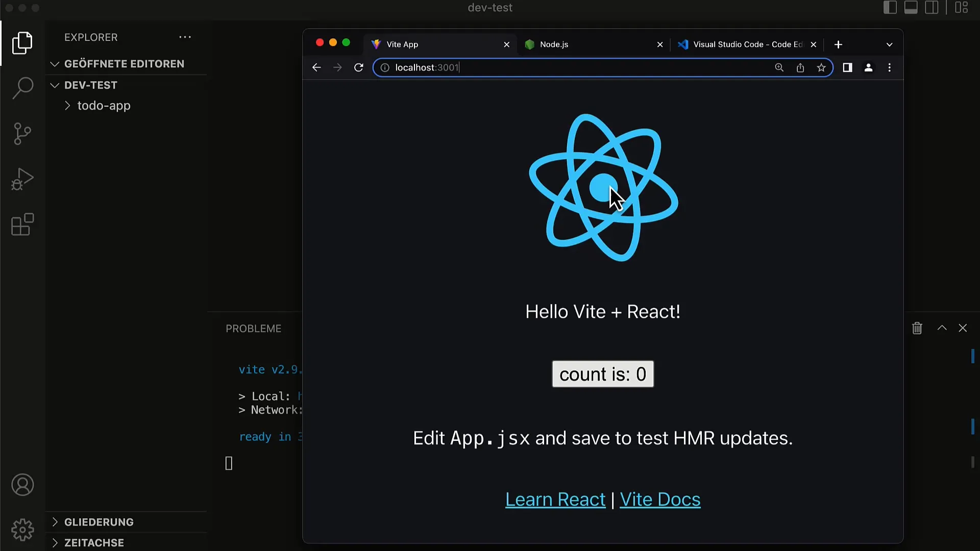This screenshot has height=551, width=980.
Task: Open the zoom magnifier icon in address bar
Action: (x=779, y=67)
